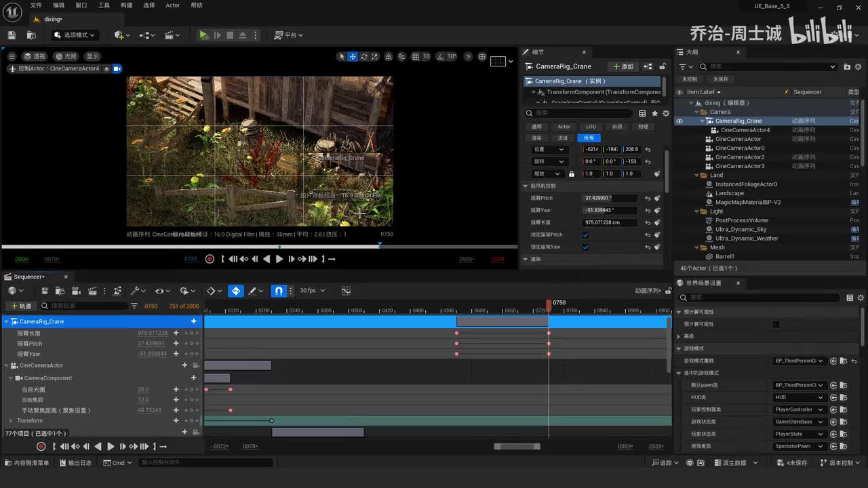The height and width of the screenshot is (488, 868).
Task: Open Sequencer render movie clapperboard icon
Action: [x=92, y=291]
